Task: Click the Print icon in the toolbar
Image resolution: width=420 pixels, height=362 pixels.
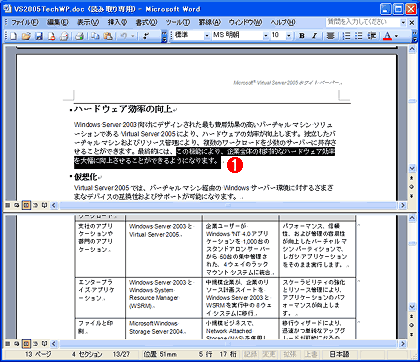Action: click(x=79, y=36)
